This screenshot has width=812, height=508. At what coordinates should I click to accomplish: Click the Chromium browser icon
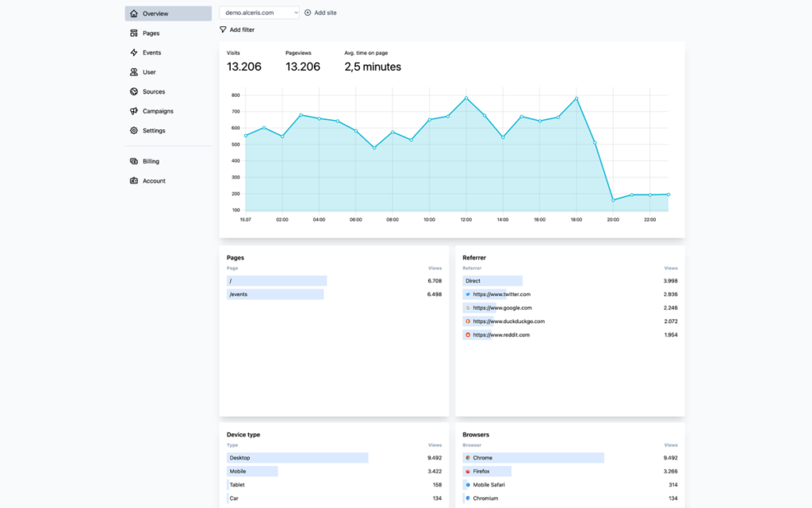point(468,498)
